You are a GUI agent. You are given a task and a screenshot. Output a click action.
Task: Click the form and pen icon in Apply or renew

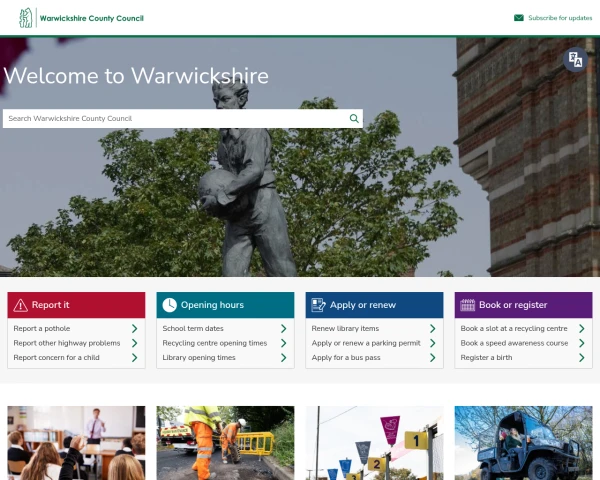pos(318,305)
